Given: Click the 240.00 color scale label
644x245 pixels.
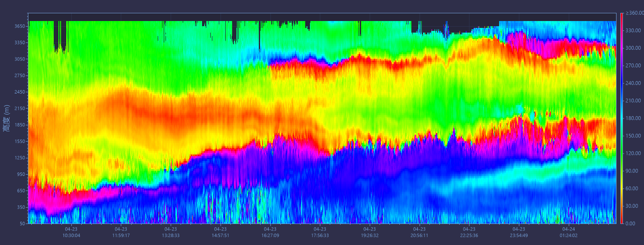Looking at the screenshot, I should [632, 83].
